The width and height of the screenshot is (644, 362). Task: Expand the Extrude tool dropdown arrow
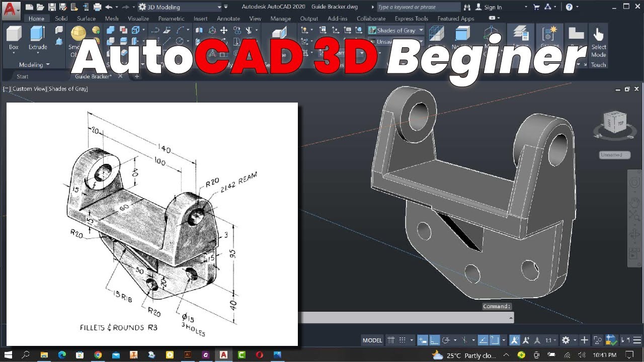[38, 53]
